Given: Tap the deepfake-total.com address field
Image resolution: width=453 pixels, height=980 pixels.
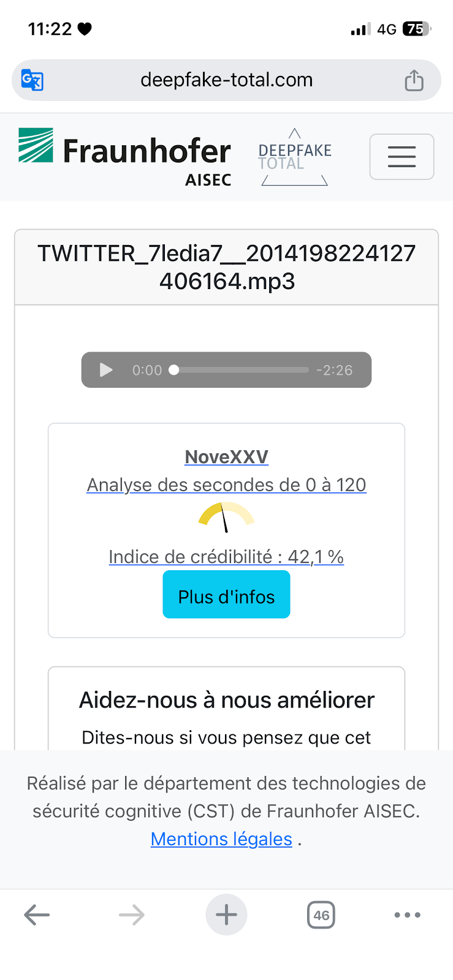Looking at the screenshot, I should click(x=226, y=80).
